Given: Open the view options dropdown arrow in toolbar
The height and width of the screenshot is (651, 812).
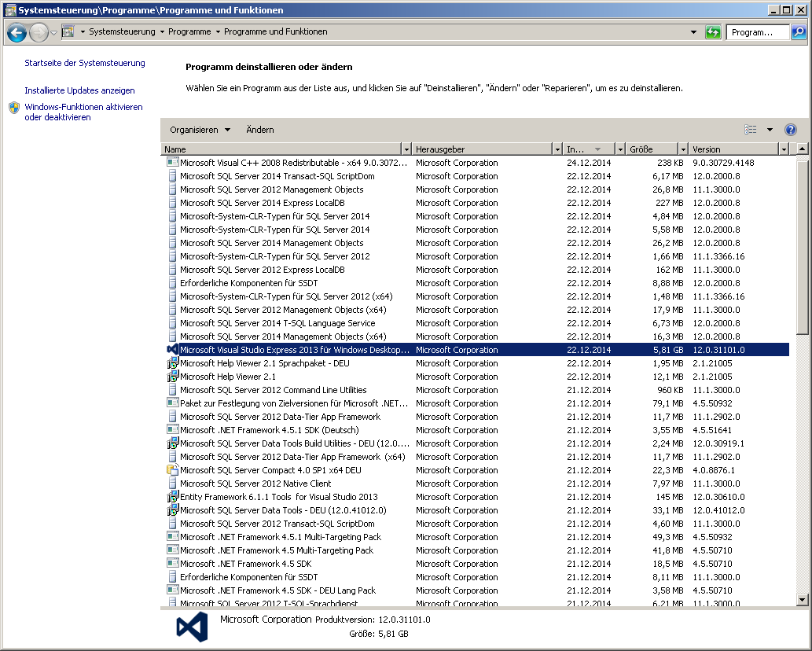Looking at the screenshot, I should 770,130.
